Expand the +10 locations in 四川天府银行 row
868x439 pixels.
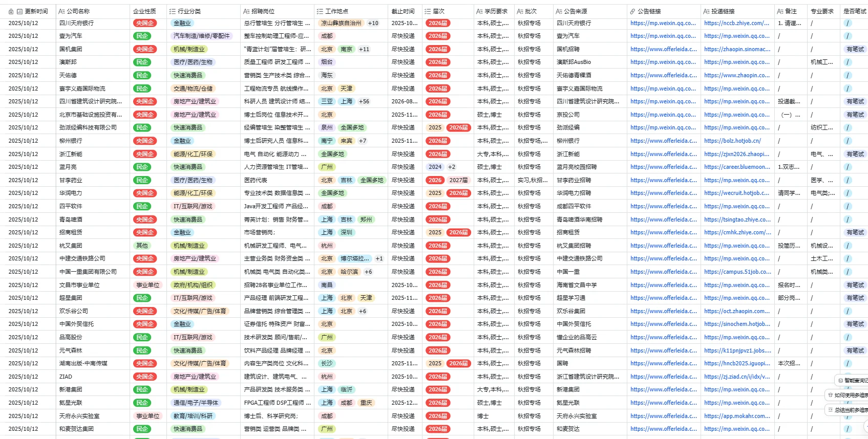pyautogui.click(x=373, y=23)
